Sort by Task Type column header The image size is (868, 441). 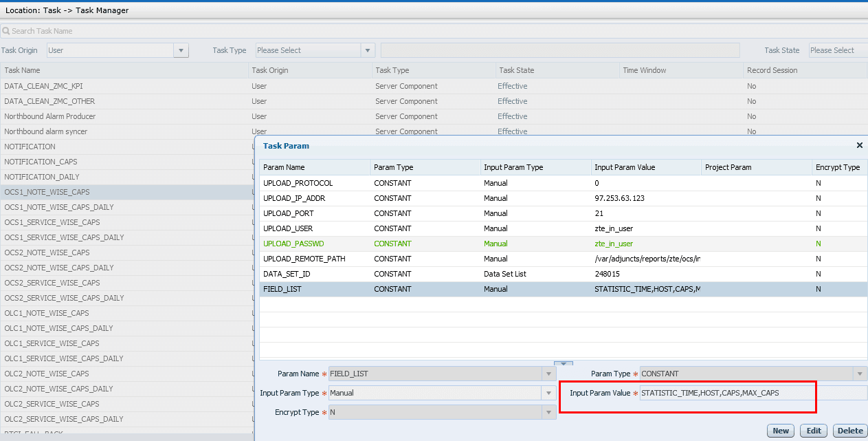434,70
